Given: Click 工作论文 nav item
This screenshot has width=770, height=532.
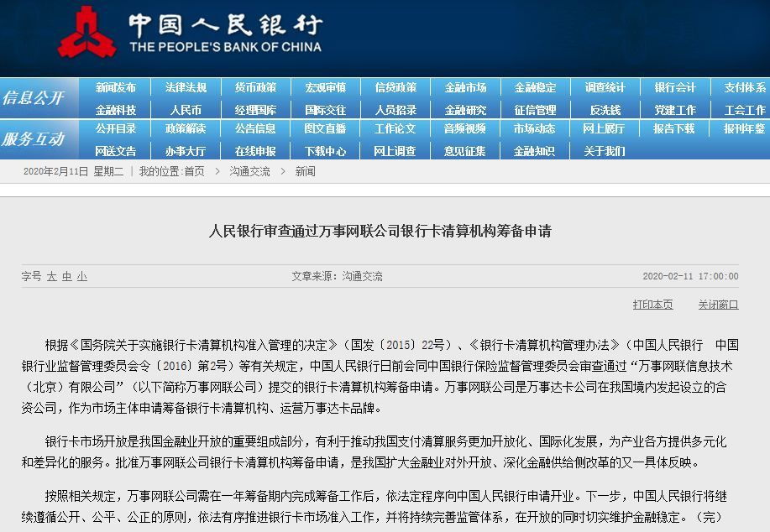Looking at the screenshot, I should click(x=395, y=129).
